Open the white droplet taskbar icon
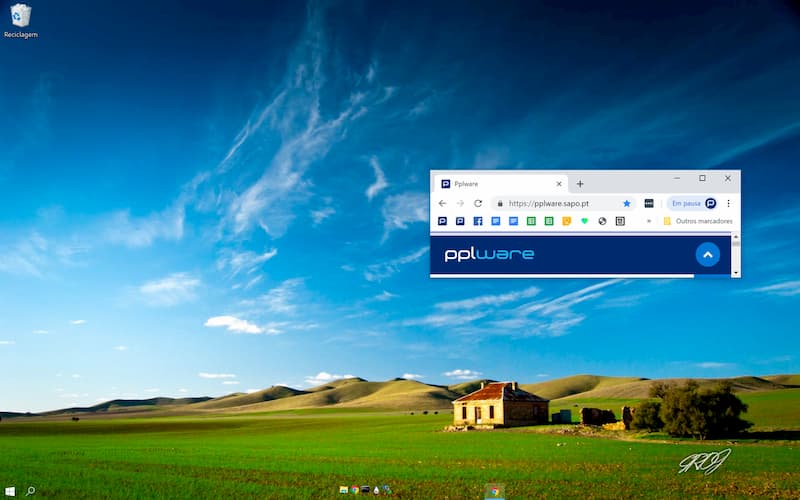The width and height of the screenshot is (800, 500). point(376,490)
